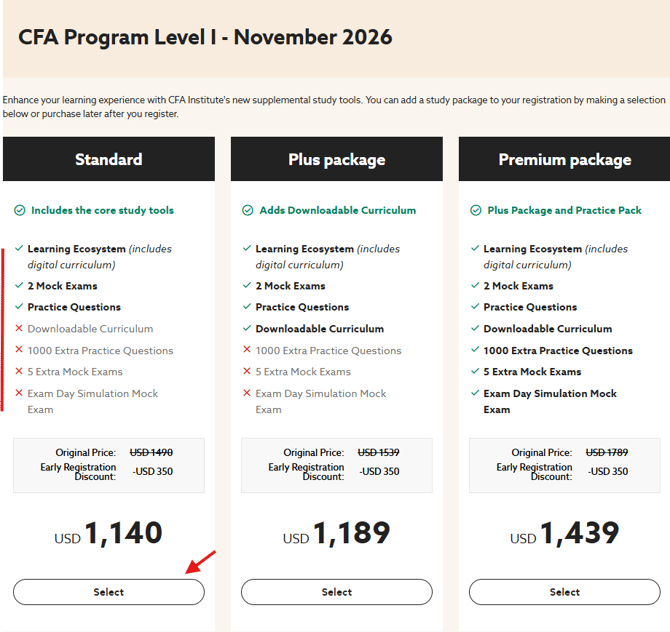Click the red X beside 5 Extra Mock Exams in Plus
Screen dimensions: 670x632
pyautogui.click(x=247, y=372)
